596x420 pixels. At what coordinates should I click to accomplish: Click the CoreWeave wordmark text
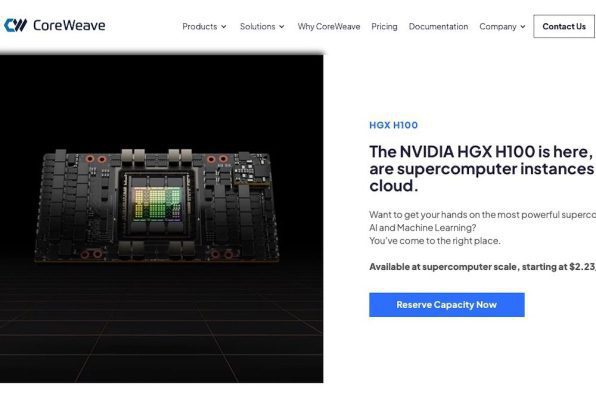[x=69, y=25]
